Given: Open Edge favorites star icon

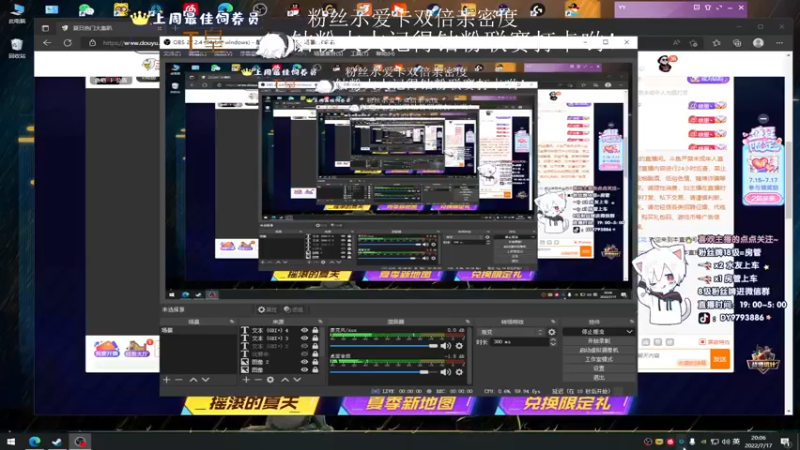Looking at the screenshot, I should pos(716,43).
